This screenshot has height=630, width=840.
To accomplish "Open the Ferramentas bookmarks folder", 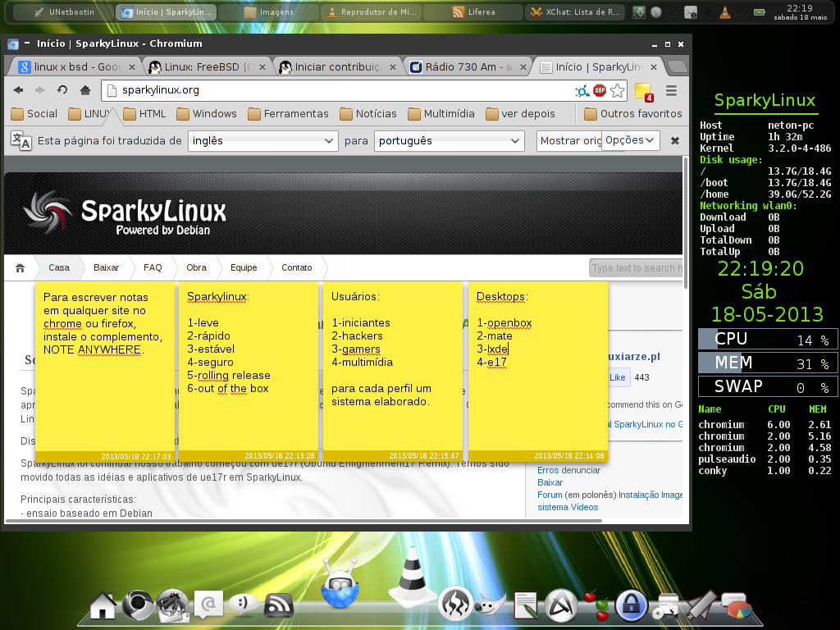I will (288, 113).
